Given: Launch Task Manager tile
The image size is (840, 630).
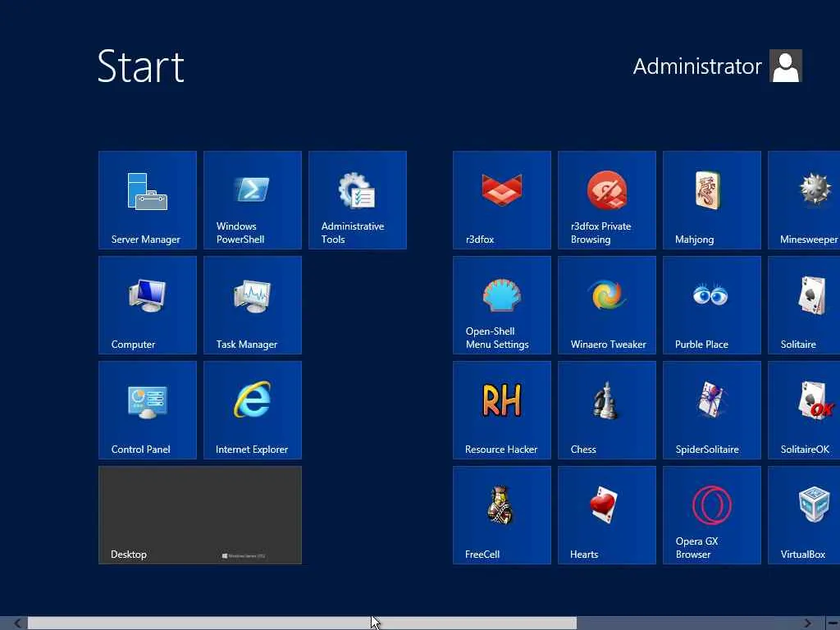Looking at the screenshot, I should pyautogui.click(x=253, y=305).
